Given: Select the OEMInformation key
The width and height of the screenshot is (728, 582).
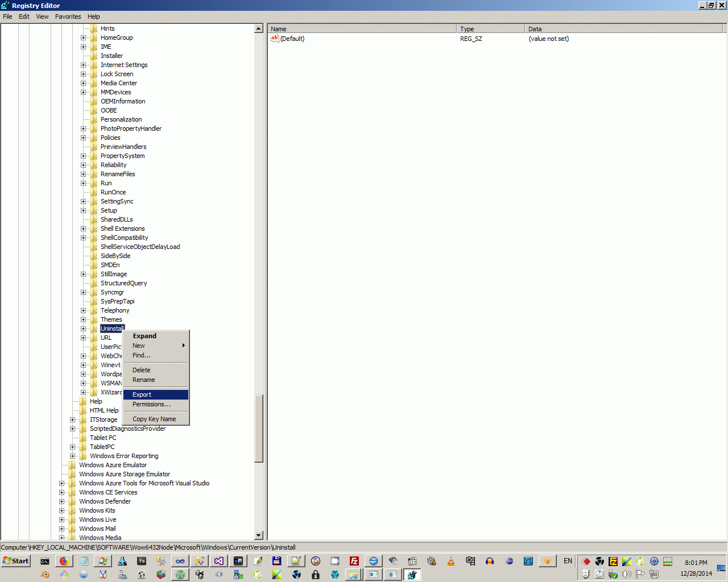Looking at the screenshot, I should (x=123, y=101).
